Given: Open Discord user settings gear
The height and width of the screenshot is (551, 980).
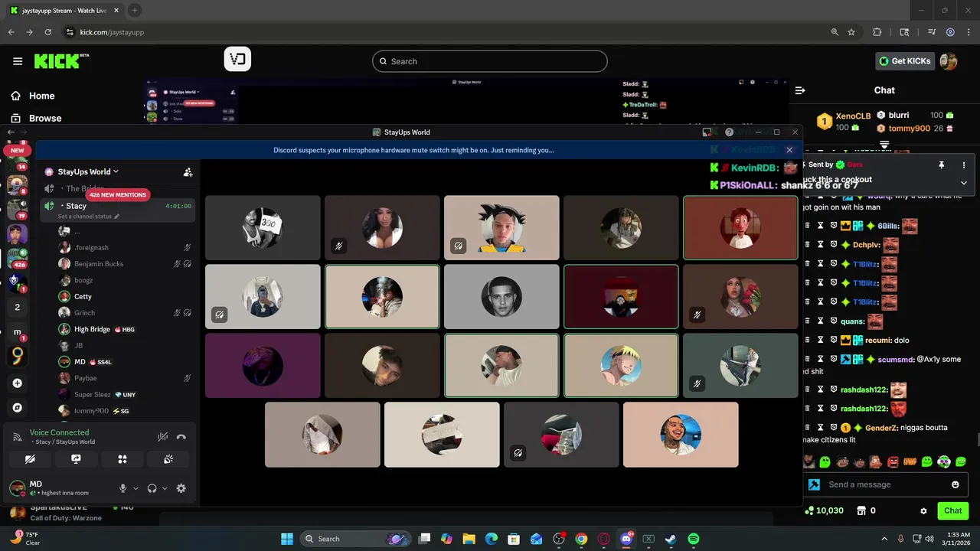Looking at the screenshot, I should 181,488.
